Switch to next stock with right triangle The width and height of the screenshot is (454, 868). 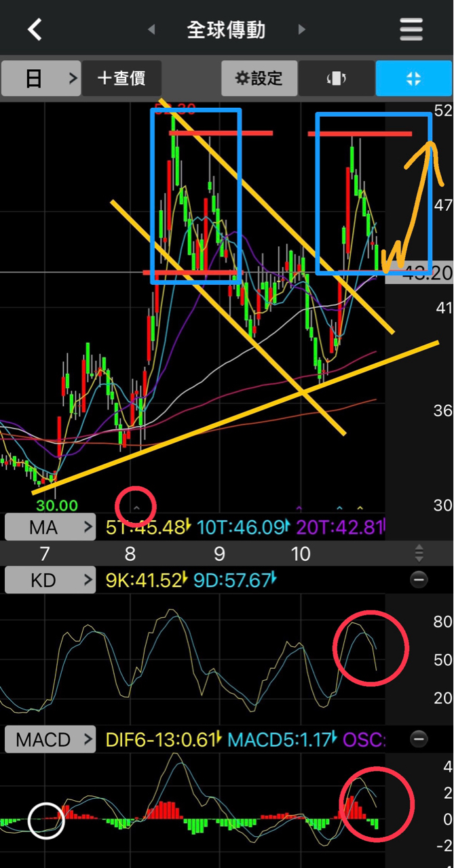coord(302,30)
